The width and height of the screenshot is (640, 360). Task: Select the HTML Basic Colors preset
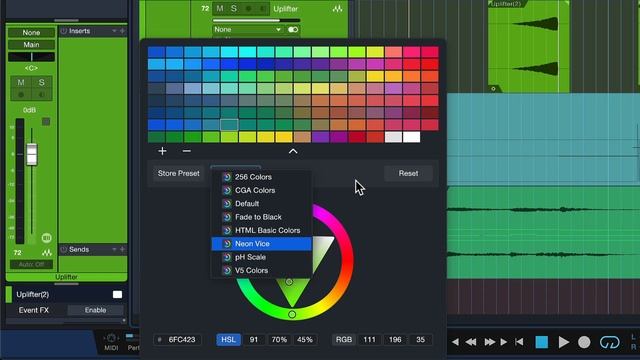click(261, 231)
